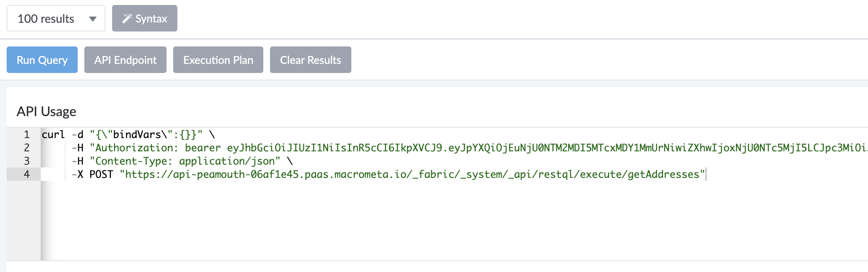Select line number 4 in the gutter
Image resolution: width=868 pixels, height=272 pixels.
[26, 174]
